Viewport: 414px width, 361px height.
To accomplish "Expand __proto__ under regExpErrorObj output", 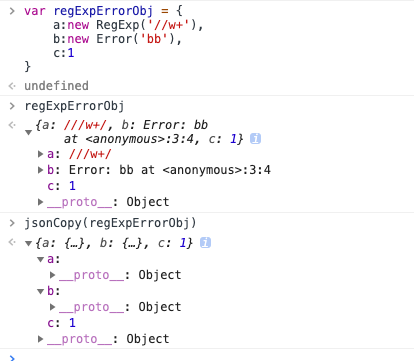I will 40,202.
